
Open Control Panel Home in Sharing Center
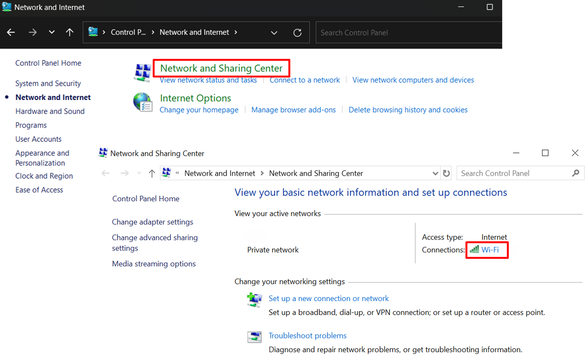pyautogui.click(x=146, y=199)
